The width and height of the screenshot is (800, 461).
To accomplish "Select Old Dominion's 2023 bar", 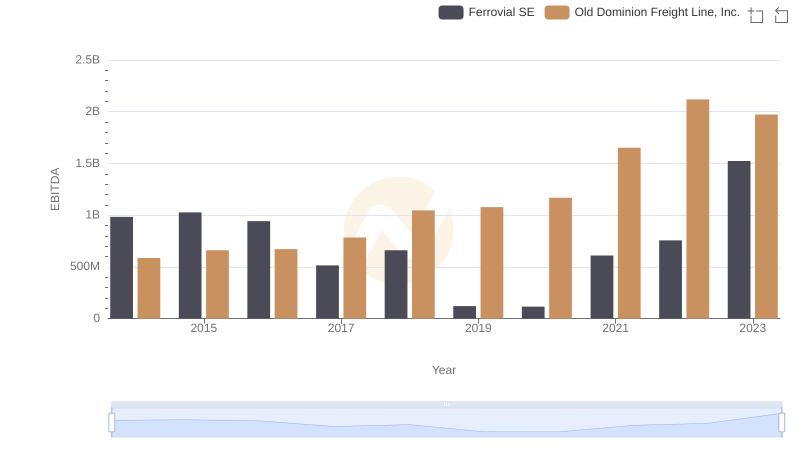I will 766,217.
